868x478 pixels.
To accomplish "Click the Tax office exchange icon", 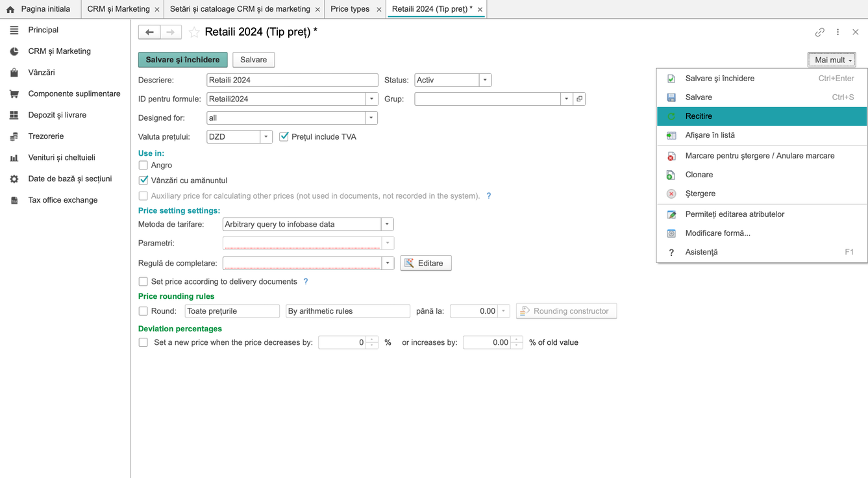I will pos(14,200).
